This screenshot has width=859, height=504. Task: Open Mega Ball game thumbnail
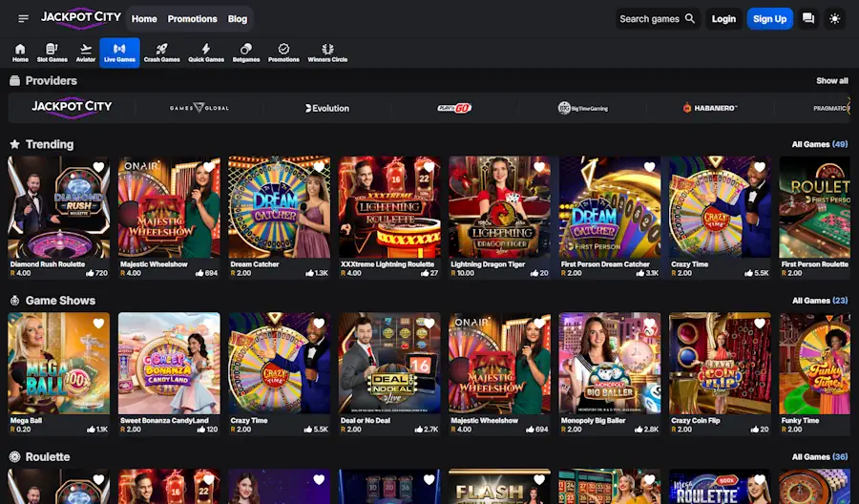pos(58,364)
